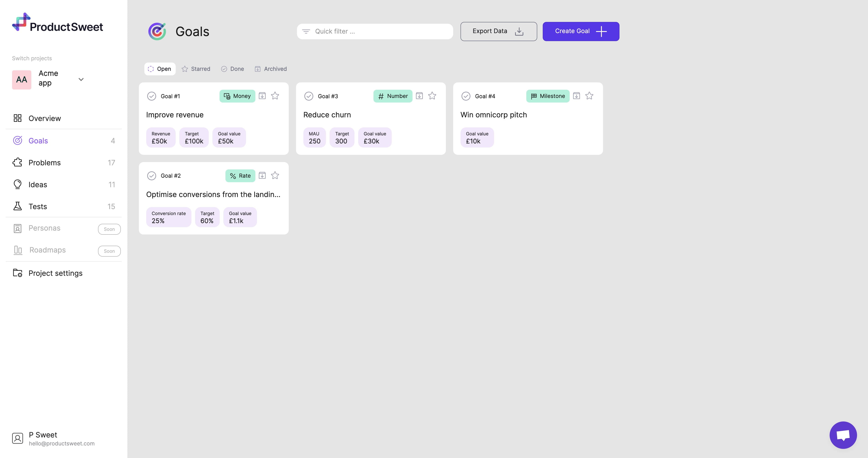The height and width of the screenshot is (458, 868).
Task: Open the Archived goals tab
Action: pos(271,69)
